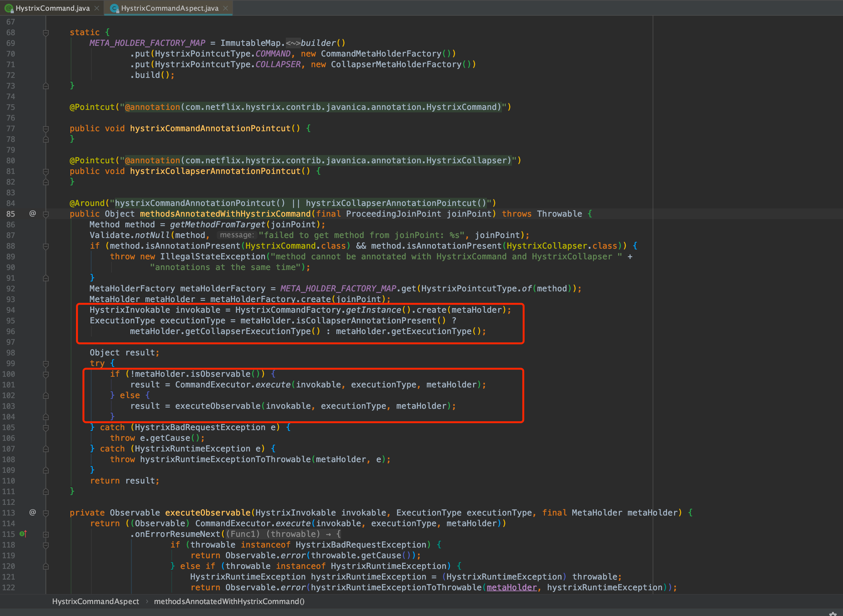Click HystrixCommandAspect in the breadcrumb bar
The width and height of the screenshot is (843, 616).
95,601
